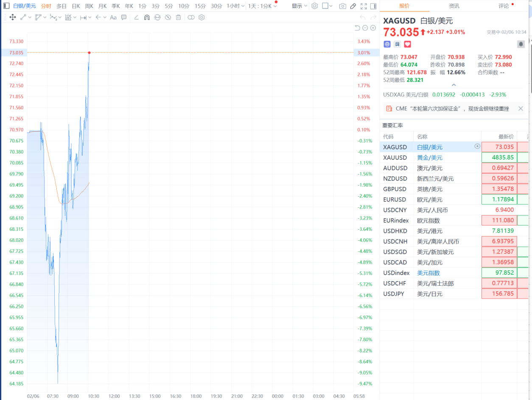
Task: Open the 显示 display dropdown
Action: click(300, 6)
